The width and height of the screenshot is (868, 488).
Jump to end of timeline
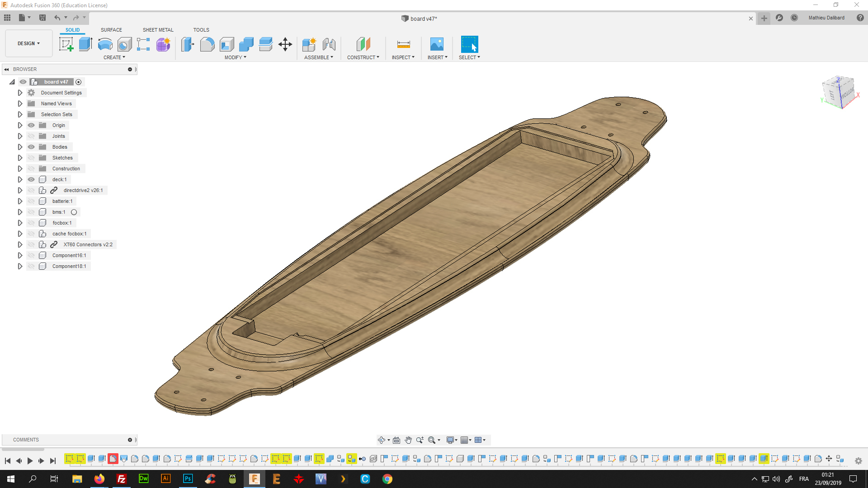coord(52,461)
